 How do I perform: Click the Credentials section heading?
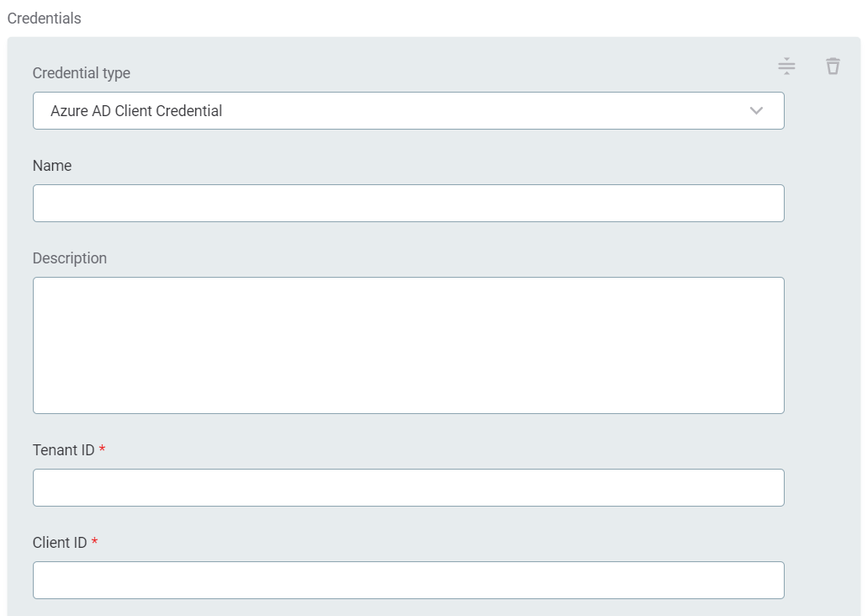click(x=44, y=19)
